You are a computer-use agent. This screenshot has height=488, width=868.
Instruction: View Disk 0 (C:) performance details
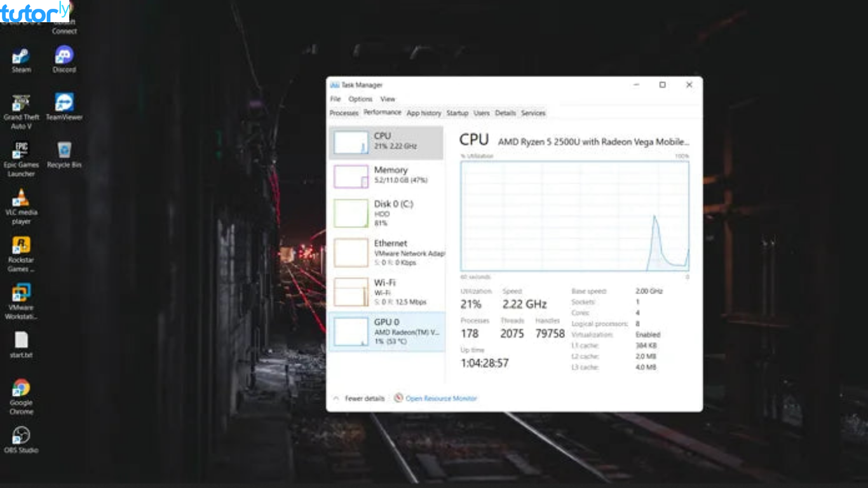click(x=386, y=213)
